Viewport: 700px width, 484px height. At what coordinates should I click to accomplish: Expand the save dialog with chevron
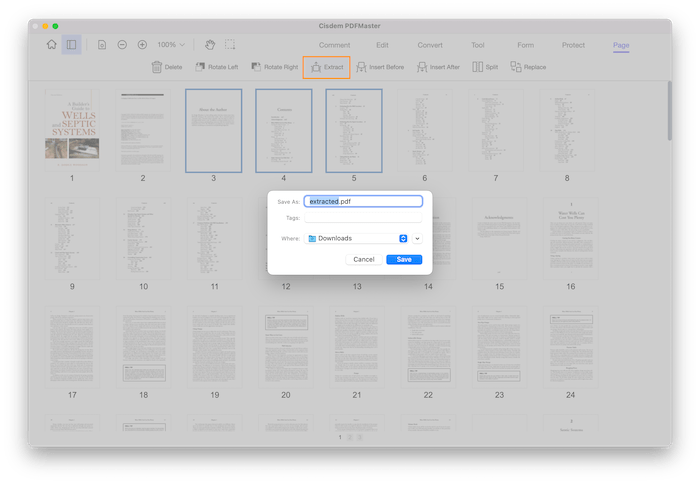(x=417, y=238)
